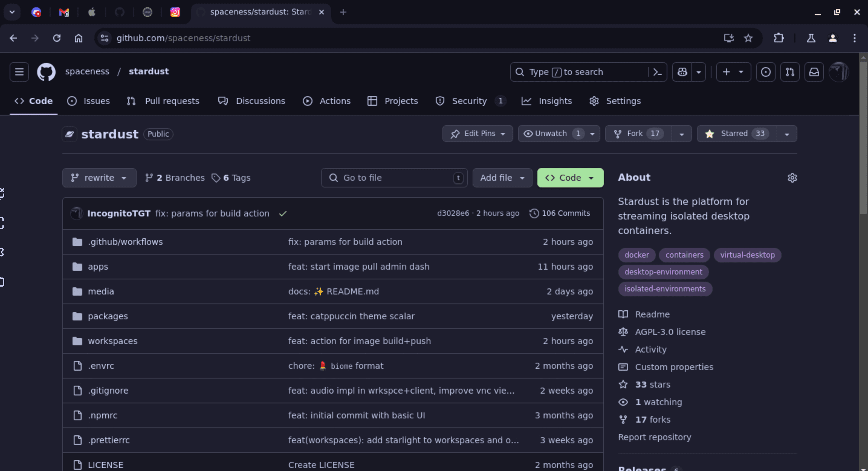Open the Unwatch notifications dropdown
Image resolution: width=868 pixels, height=471 pixels.
tap(559, 134)
